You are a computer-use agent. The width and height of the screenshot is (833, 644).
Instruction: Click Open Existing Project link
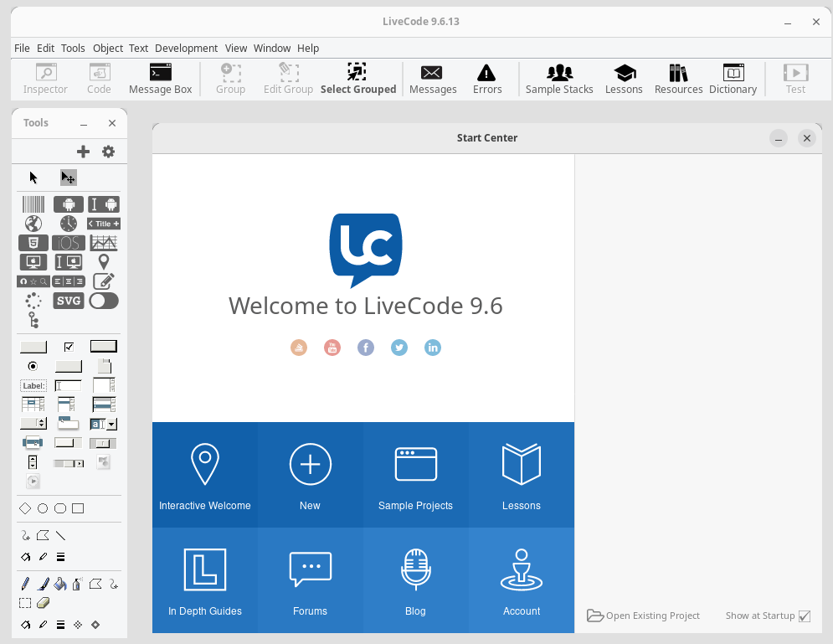[x=644, y=616]
